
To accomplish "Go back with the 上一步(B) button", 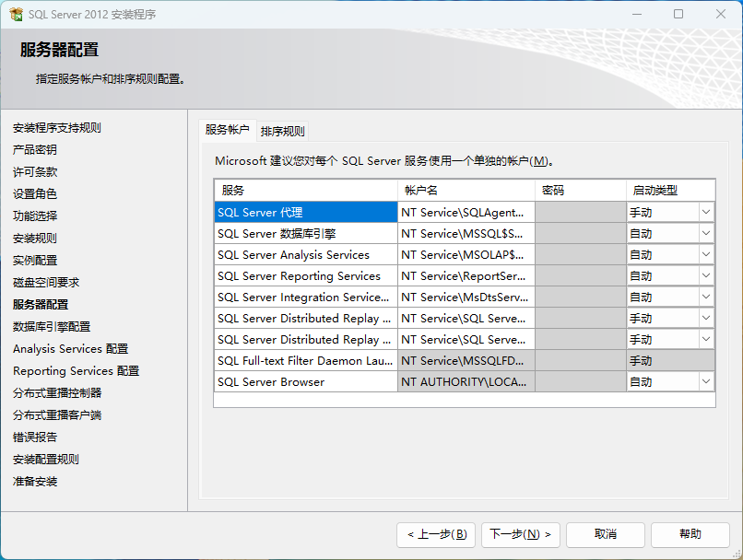I will (436, 534).
